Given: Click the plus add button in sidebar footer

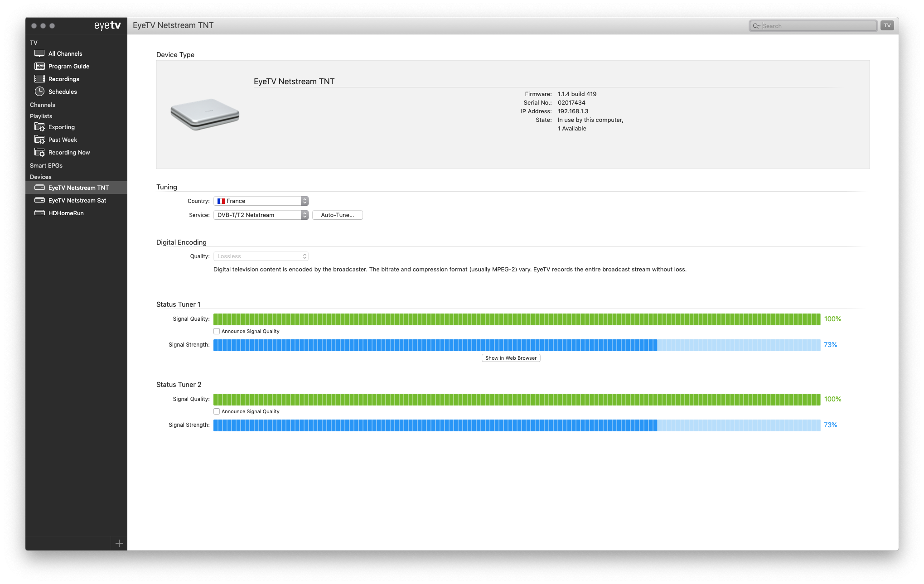Looking at the screenshot, I should click(119, 543).
